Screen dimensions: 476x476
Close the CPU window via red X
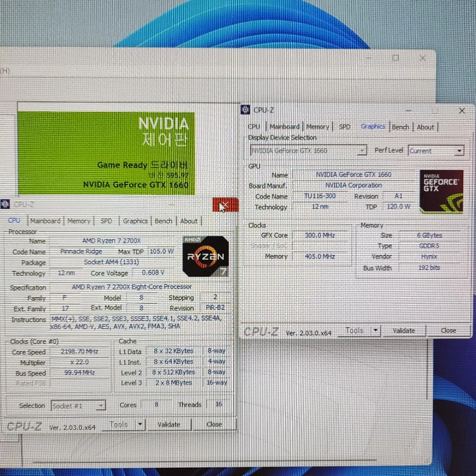225,204
